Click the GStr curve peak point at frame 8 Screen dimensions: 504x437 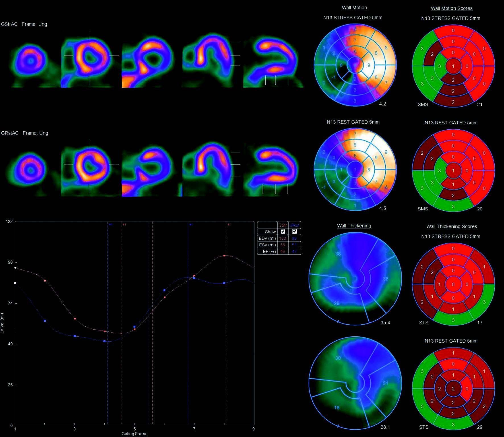point(224,256)
